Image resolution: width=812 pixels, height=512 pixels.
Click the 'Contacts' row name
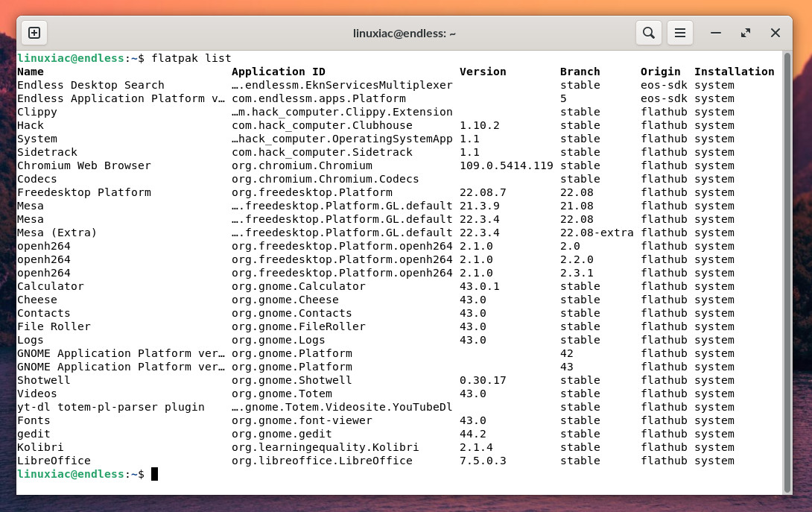(43, 314)
